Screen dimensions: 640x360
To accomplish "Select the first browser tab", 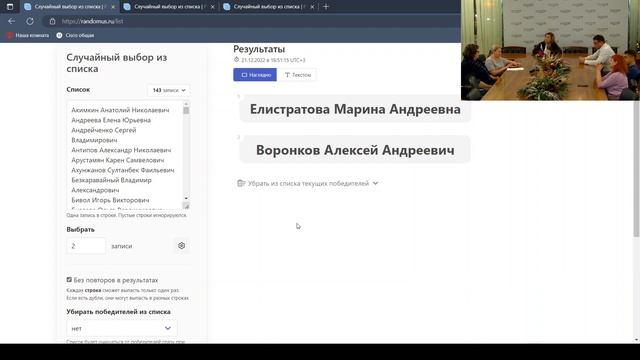I will point(69,7).
